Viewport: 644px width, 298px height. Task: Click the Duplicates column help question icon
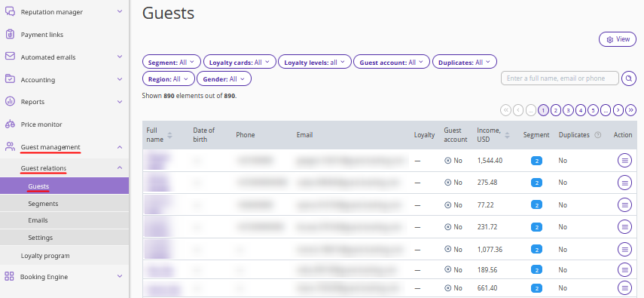pyautogui.click(x=597, y=134)
